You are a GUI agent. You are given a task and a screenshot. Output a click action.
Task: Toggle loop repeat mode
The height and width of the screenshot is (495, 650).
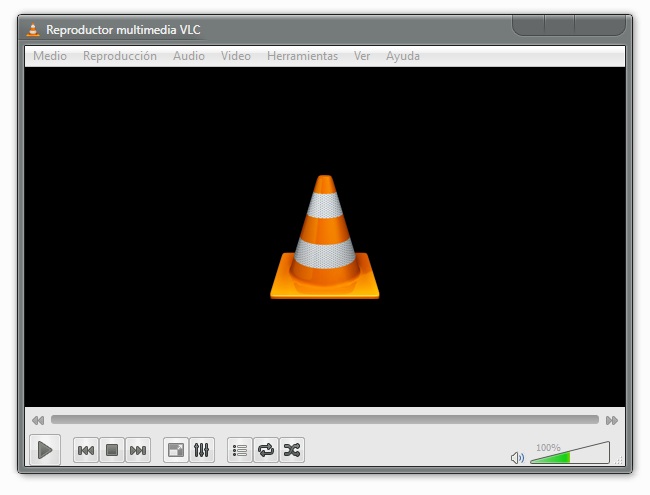coord(266,450)
